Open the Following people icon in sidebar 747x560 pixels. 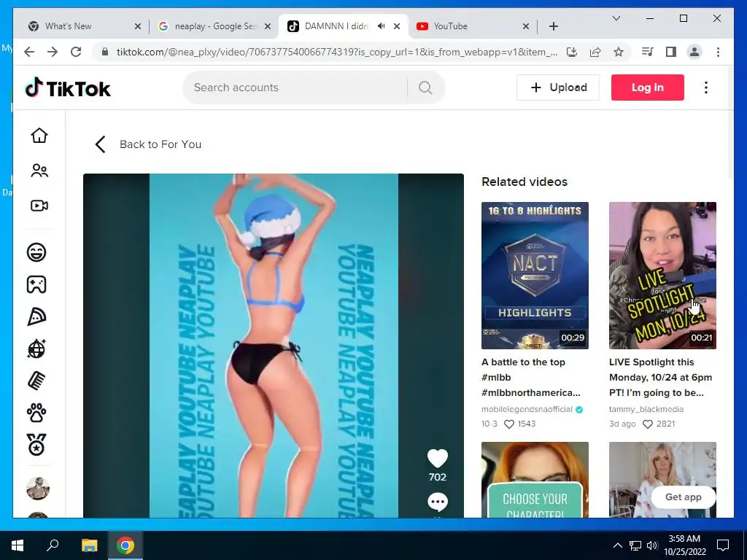39,171
